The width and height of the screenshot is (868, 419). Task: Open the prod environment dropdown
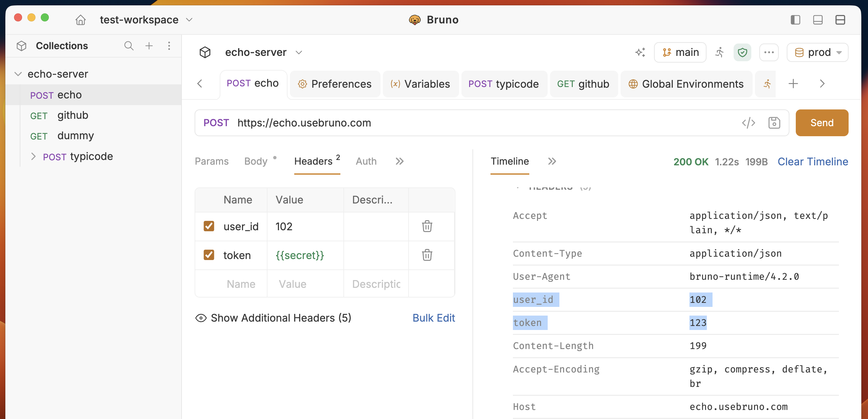coord(818,52)
